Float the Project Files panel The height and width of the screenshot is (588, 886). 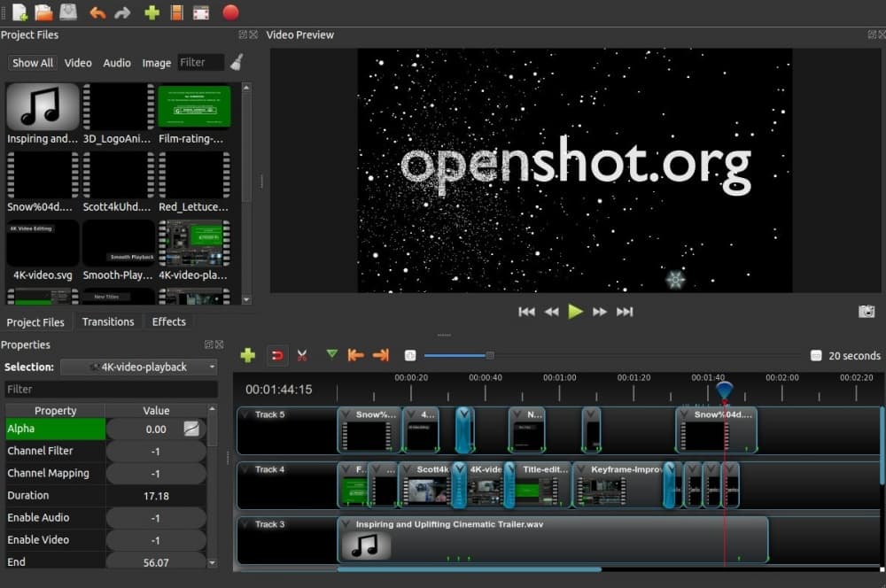[x=243, y=35]
